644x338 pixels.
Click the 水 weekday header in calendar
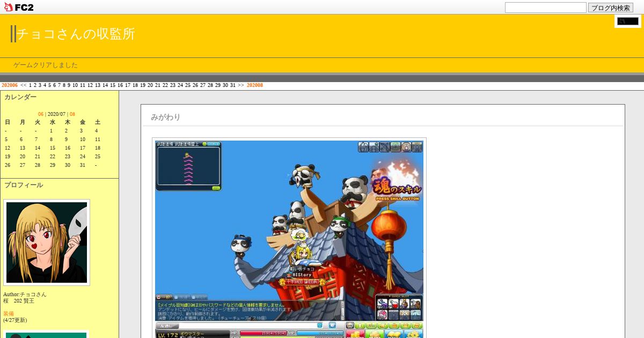[x=52, y=122]
